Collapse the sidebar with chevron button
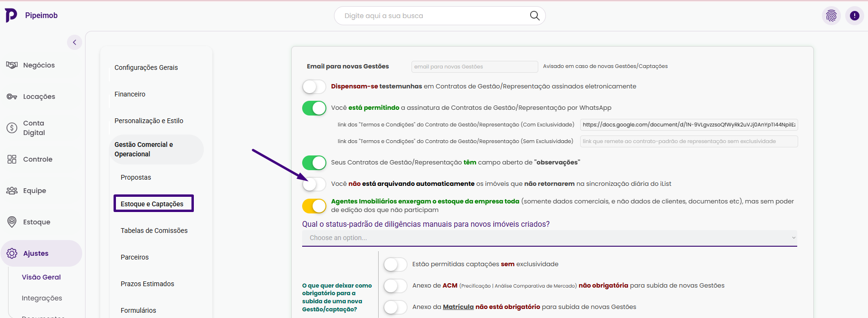Image resolution: width=868 pixels, height=318 pixels. (75, 42)
